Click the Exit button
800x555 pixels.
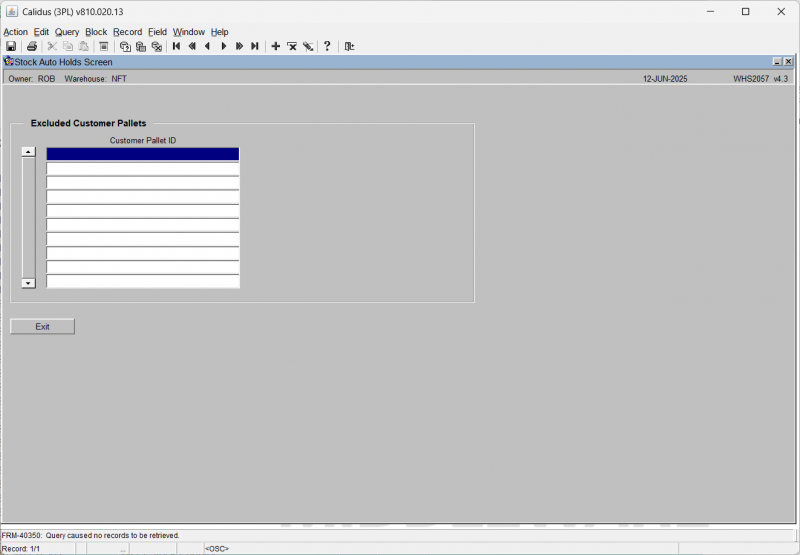(x=42, y=326)
